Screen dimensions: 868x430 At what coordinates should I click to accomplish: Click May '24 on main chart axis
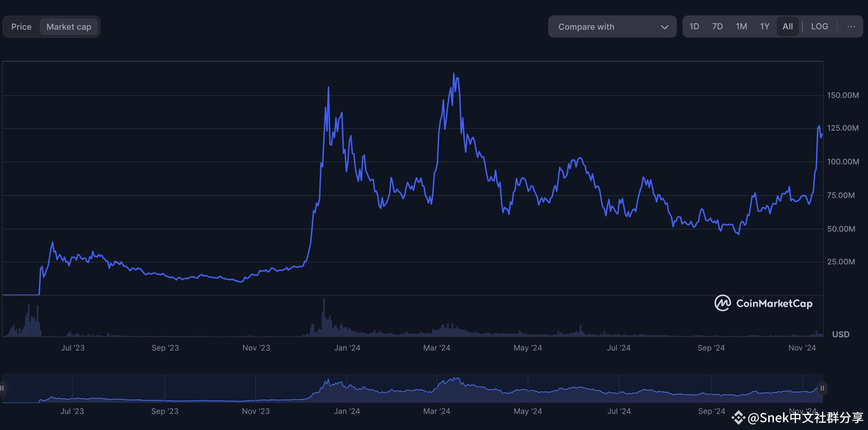pyautogui.click(x=528, y=348)
